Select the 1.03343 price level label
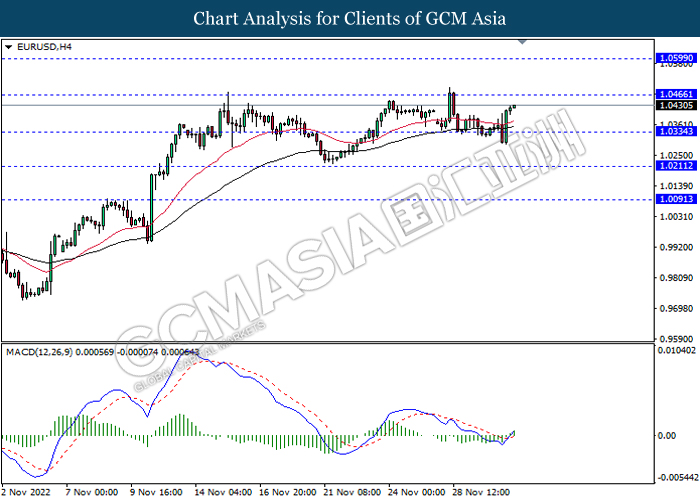This screenshot has height=500, width=700. [x=676, y=131]
